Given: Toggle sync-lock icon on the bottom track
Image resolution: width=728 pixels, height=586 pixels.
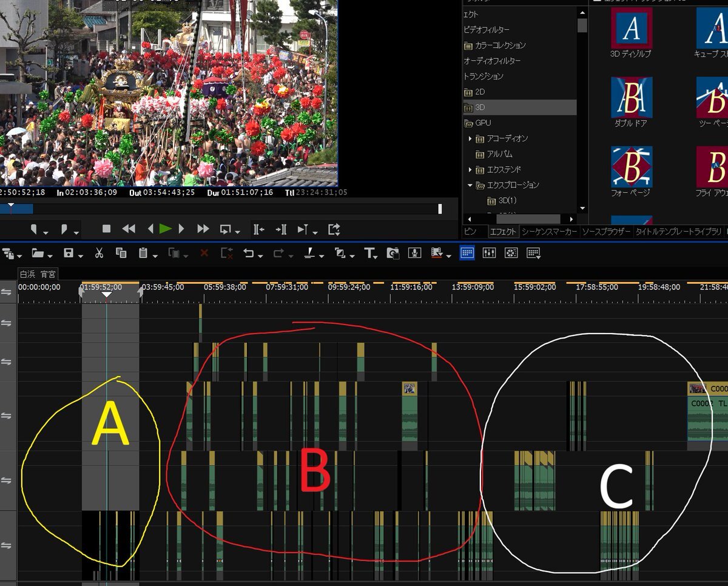Looking at the screenshot, I should point(6,545).
